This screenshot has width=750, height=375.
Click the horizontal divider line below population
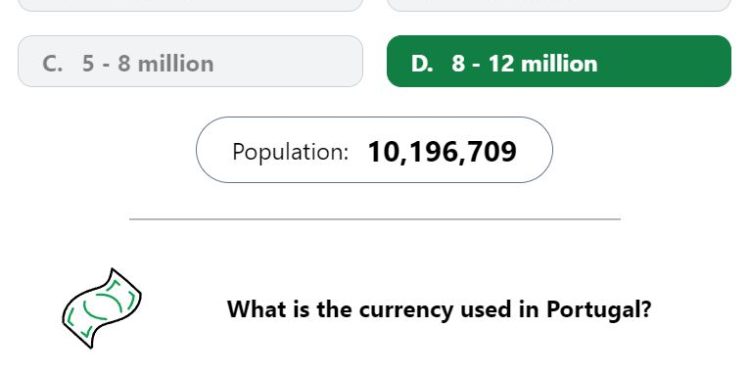[x=375, y=219]
